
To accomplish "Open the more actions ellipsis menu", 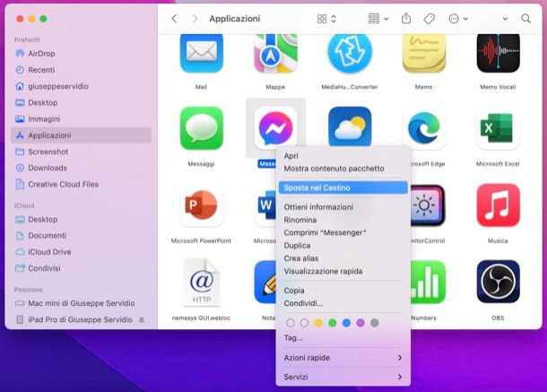I will (x=458, y=19).
